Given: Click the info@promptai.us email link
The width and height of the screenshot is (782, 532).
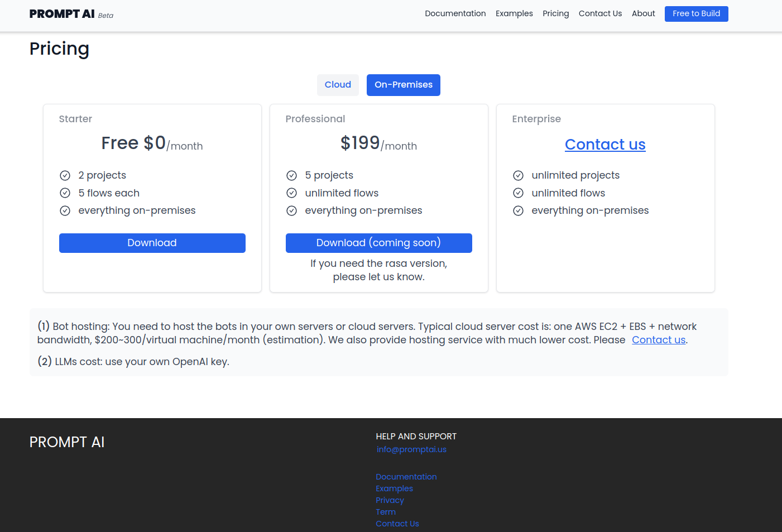Looking at the screenshot, I should click(x=411, y=449).
